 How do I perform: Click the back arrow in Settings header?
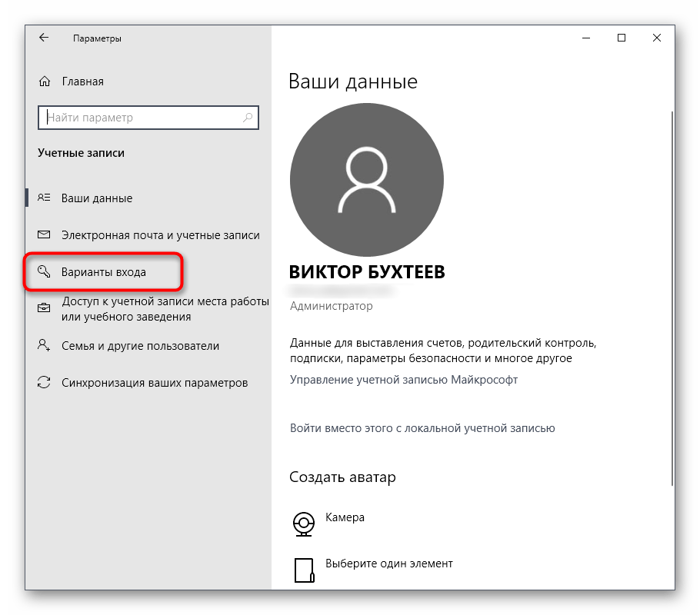(44, 38)
